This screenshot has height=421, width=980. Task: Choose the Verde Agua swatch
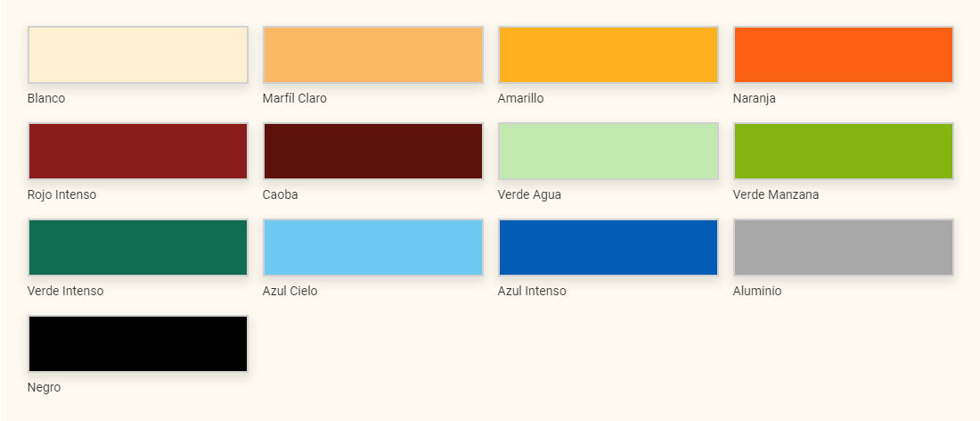pyautogui.click(x=608, y=152)
